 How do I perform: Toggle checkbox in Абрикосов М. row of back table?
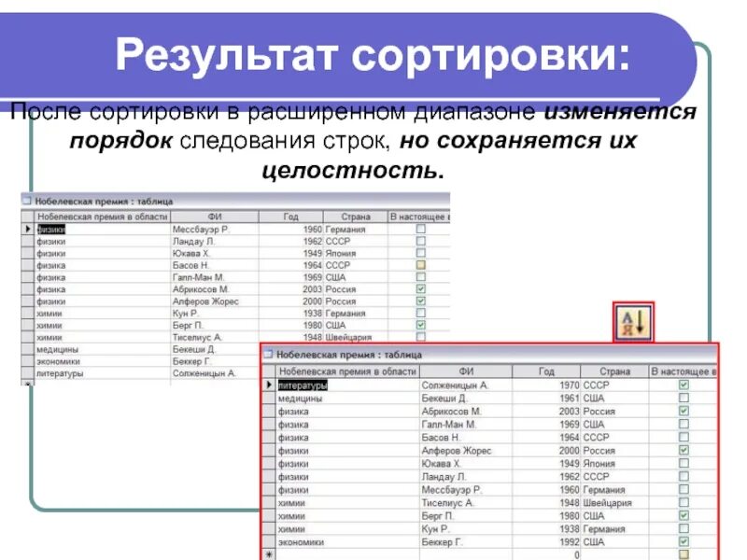(x=421, y=288)
